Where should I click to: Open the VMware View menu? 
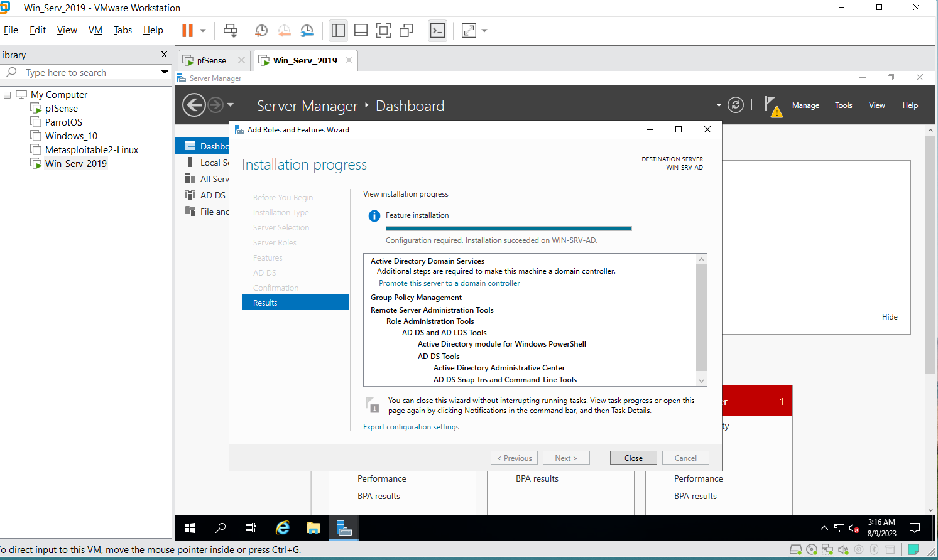click(x=67, y=30)
